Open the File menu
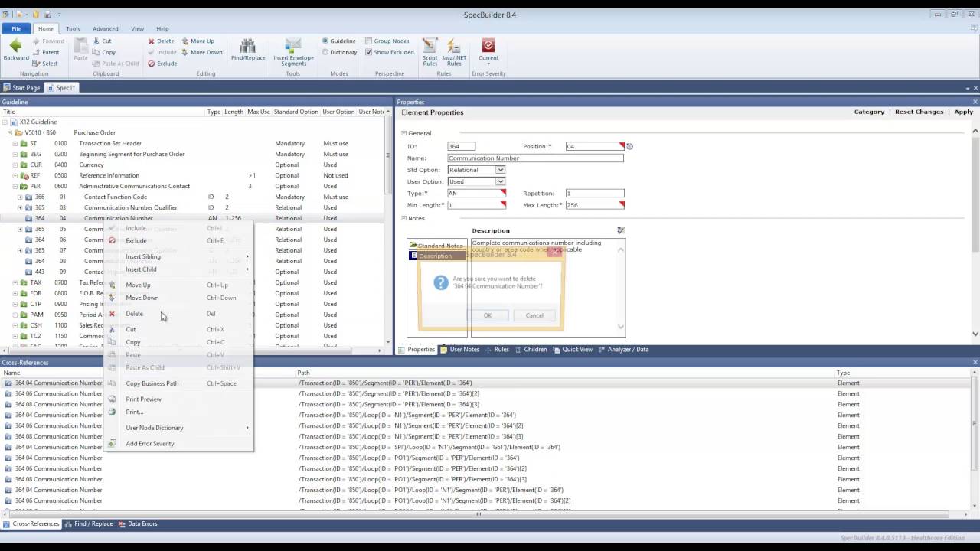 tap(16, 28)
